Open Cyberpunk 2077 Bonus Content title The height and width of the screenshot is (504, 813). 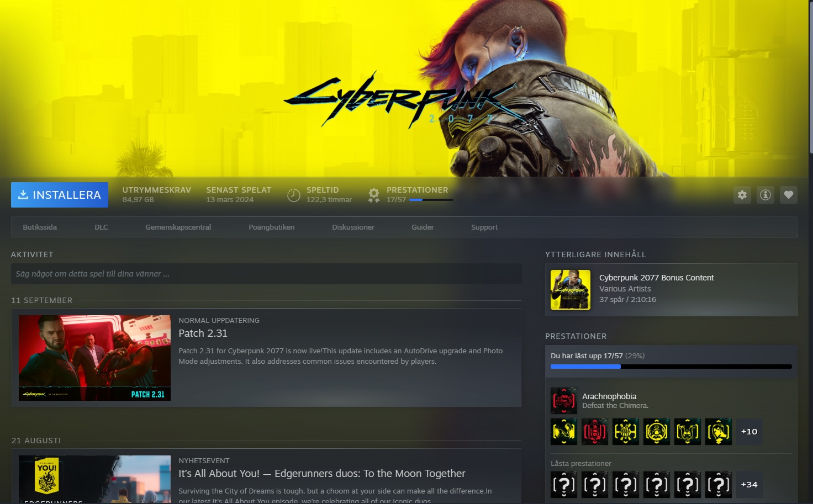(657, 278)
